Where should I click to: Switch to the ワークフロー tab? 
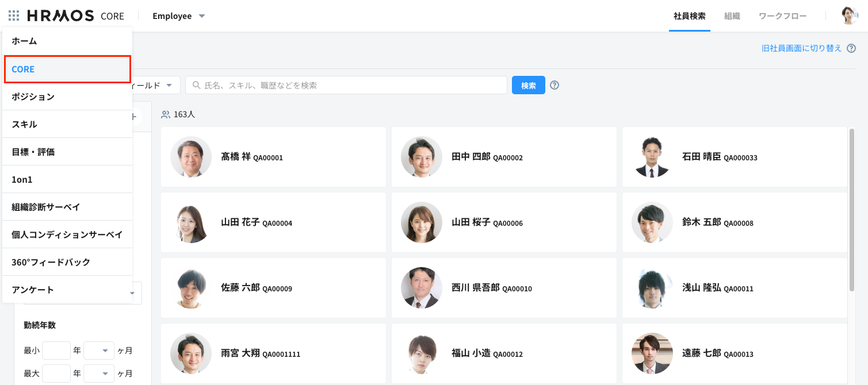[782, 16]
